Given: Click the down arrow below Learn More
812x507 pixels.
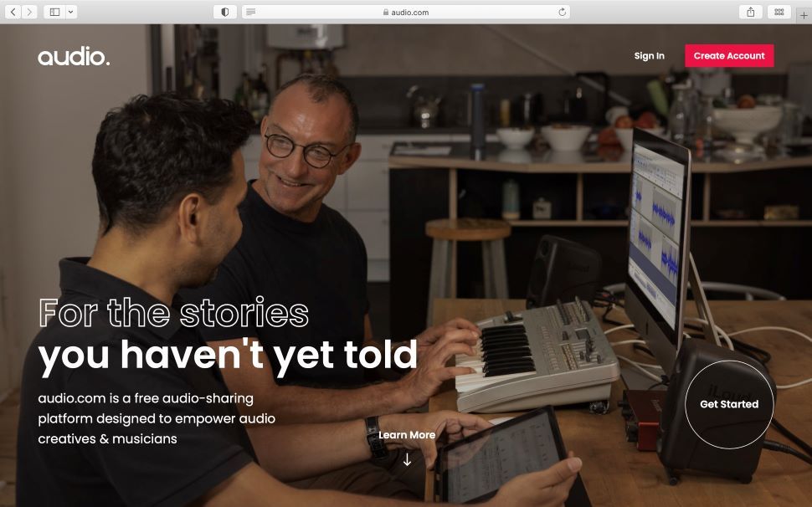Looking at the screenshot, I should pos(407,459).
